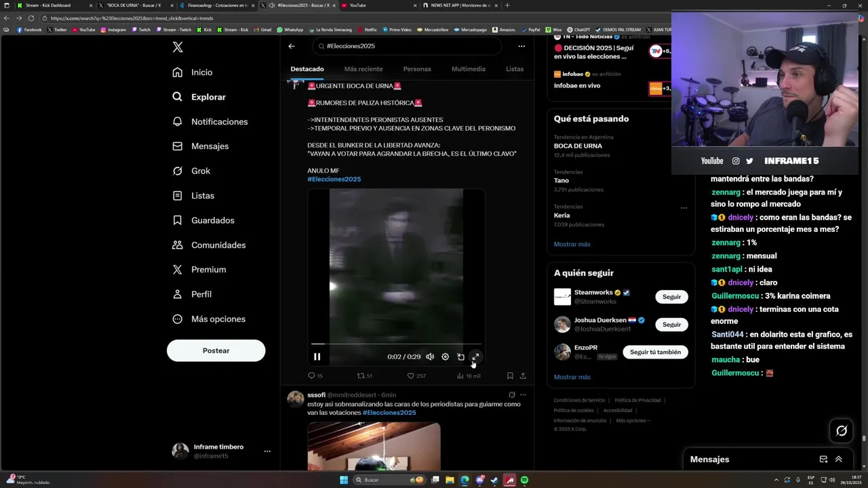Click the #Elecciones2025 search field
This screenshot has height=488, width=868.
407,46
